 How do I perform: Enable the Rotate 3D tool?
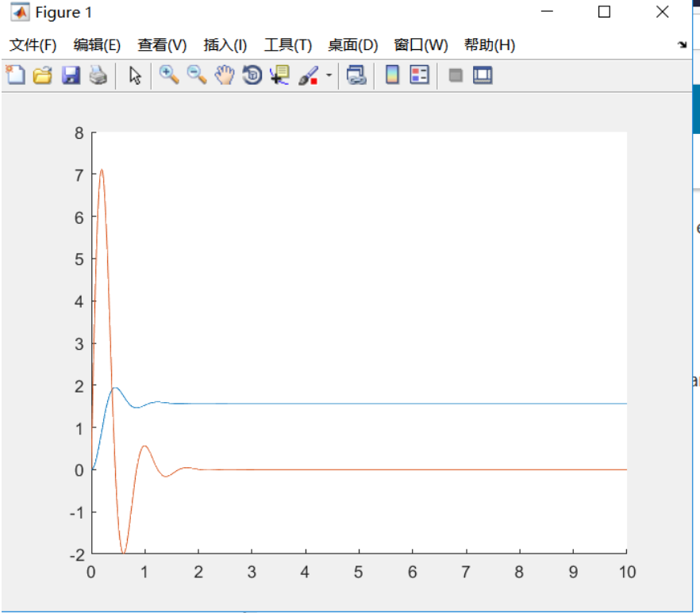pyautogui.click(x=252, y=75)
